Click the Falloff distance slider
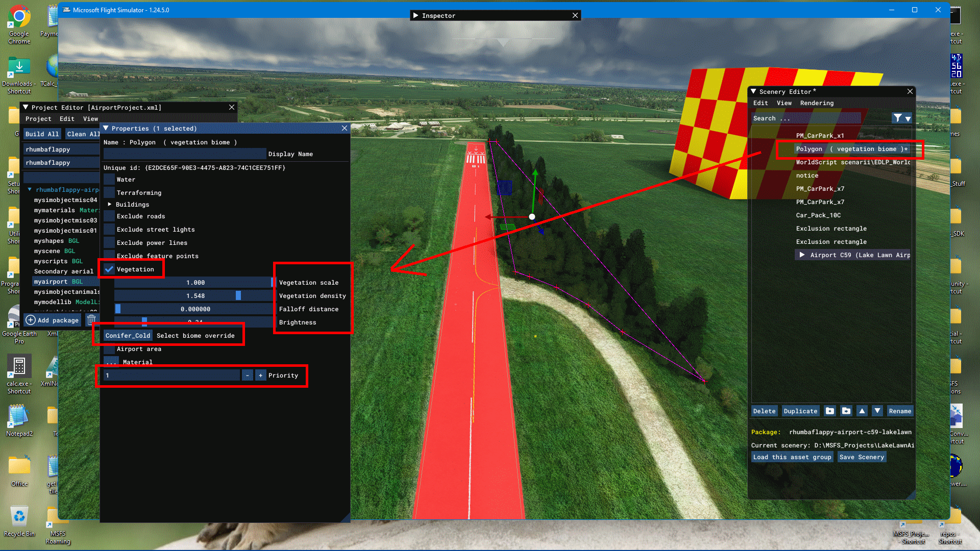 point(195,309)
